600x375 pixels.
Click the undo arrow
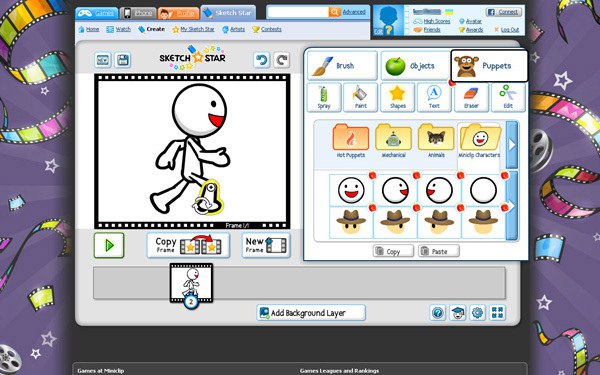point(262,60)
